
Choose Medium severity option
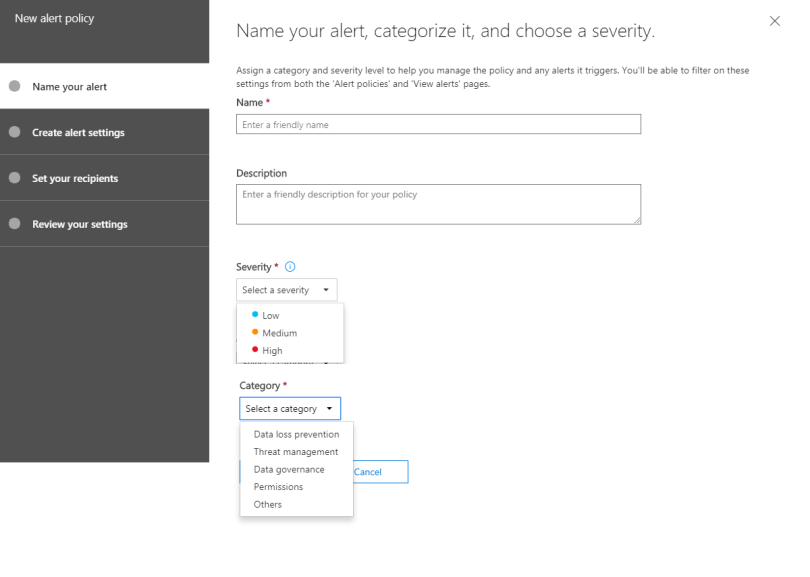(x=279, y=333)
